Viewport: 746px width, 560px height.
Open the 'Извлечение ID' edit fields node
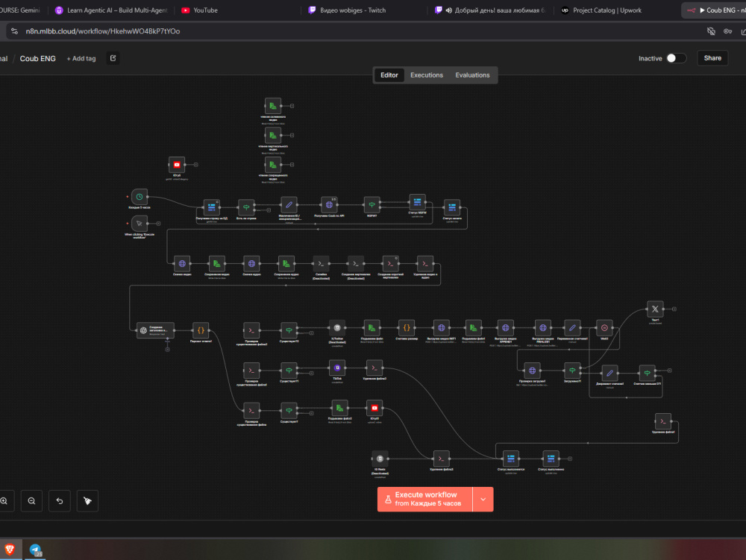(289, 205)
